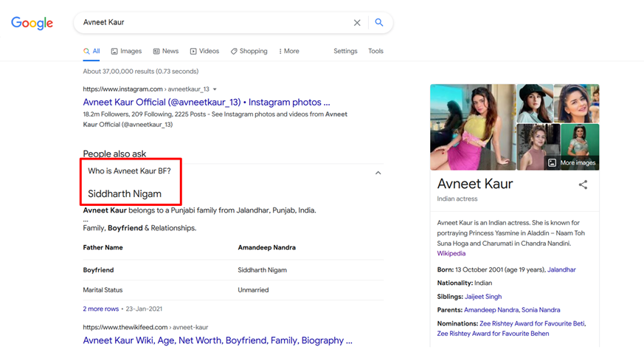Open the News tab
Viewport: 644px width, 361px height.
(165, 51)
